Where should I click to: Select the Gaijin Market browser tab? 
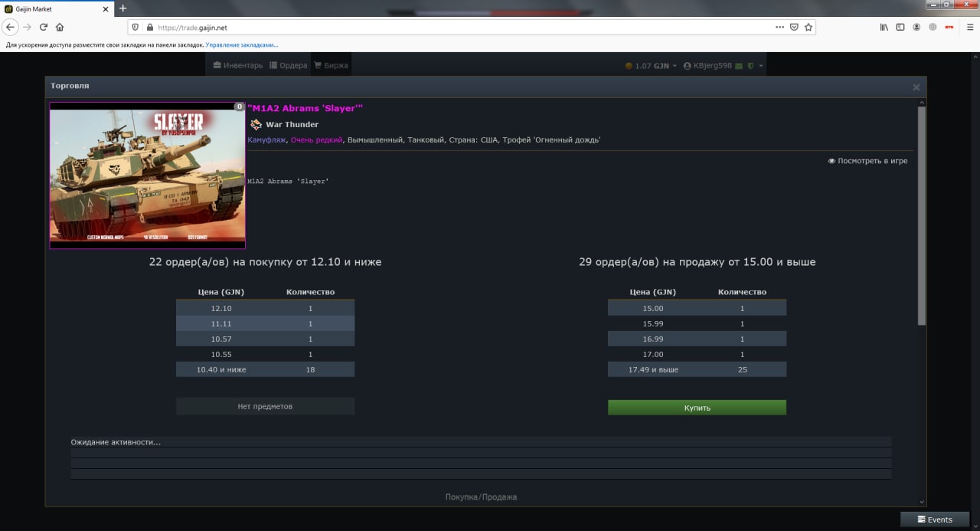(57, 9)
